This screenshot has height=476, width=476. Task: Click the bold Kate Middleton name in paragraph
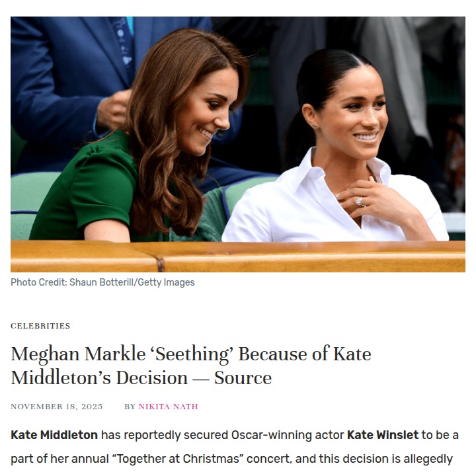(54, 435)
